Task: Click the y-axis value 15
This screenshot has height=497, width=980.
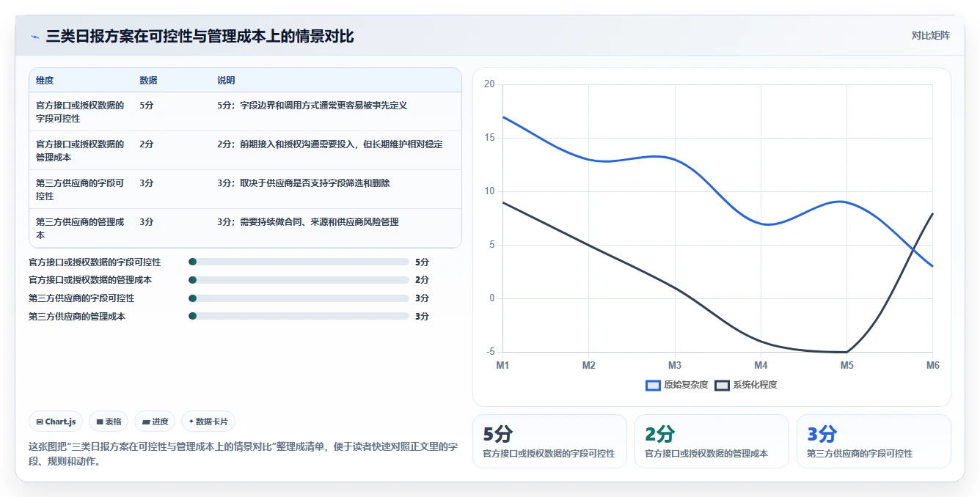Action: (489, 138)
